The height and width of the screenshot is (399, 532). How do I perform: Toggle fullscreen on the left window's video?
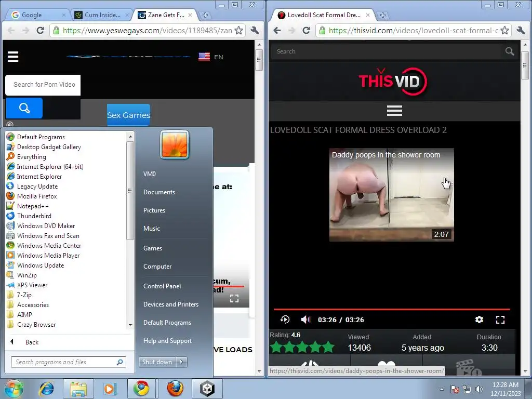pos(234,299)
